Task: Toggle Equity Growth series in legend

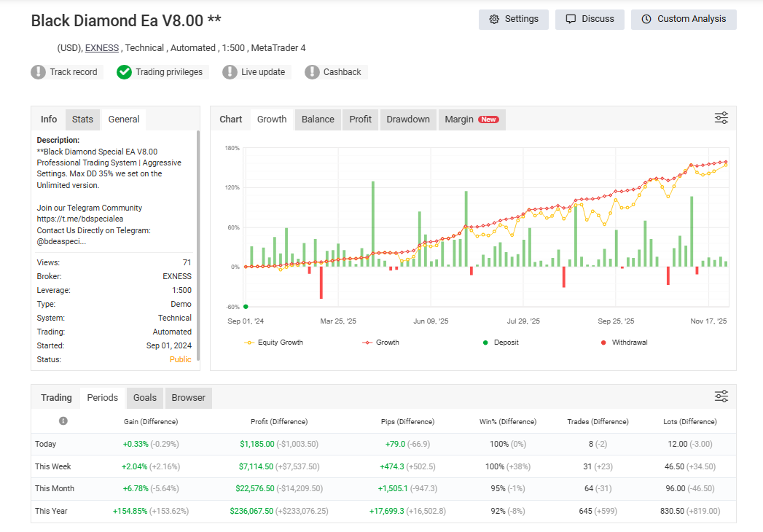Action: [x=275, y=343]
